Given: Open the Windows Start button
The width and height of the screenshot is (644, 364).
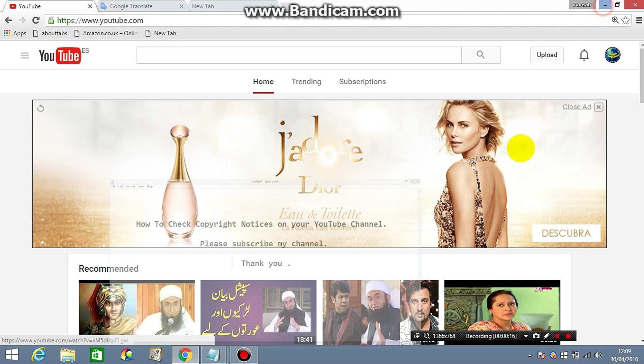Looking at the screenshot, I should [12, 355].
